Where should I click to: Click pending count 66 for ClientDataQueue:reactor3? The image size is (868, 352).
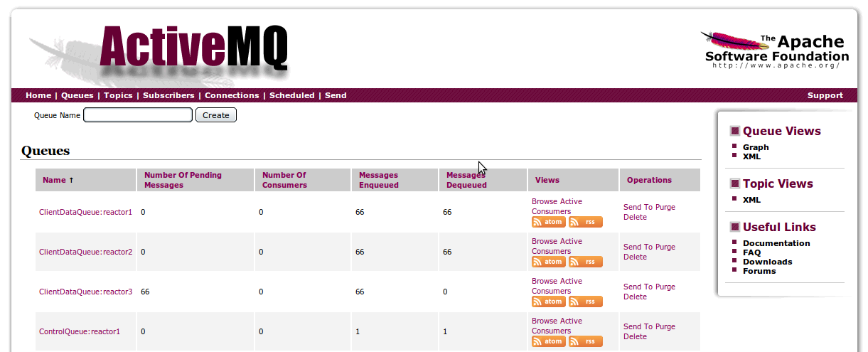(x=145, y=292)
